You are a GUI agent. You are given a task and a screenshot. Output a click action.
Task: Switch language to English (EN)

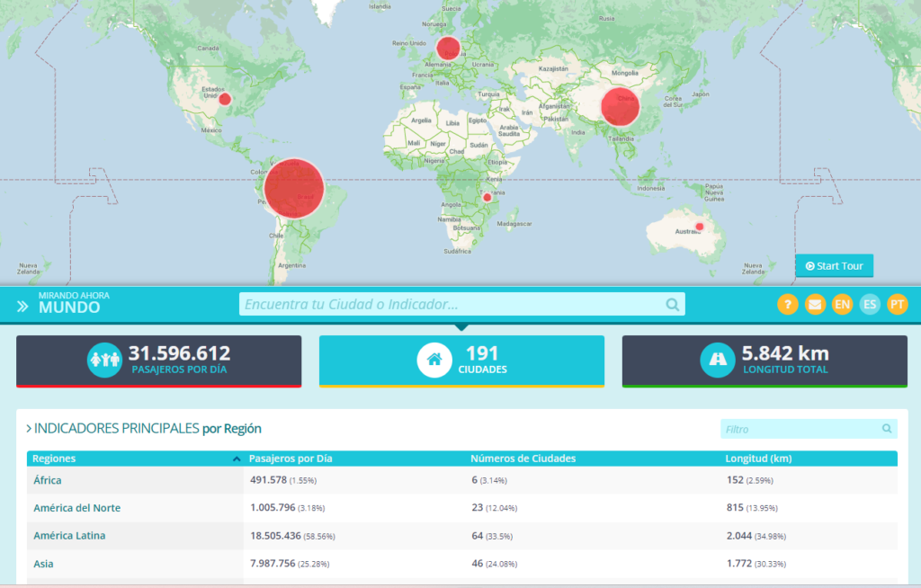point(842,305)
